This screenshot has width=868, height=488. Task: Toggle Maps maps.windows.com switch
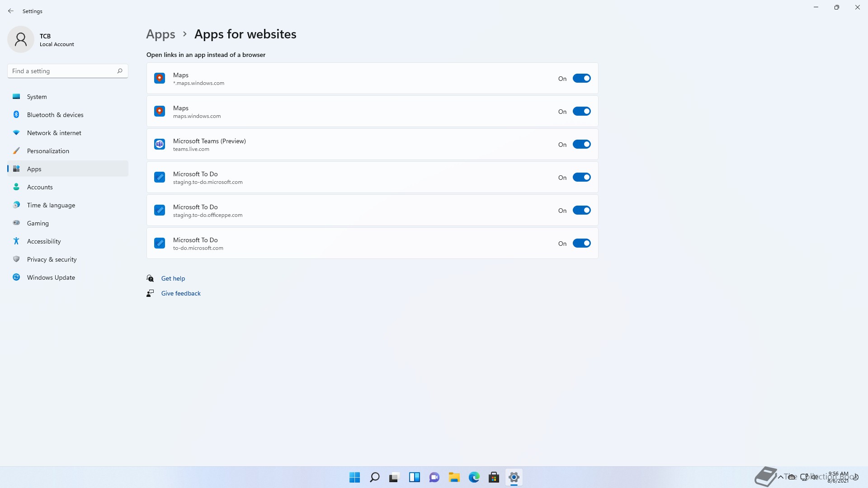pos(581,111)
